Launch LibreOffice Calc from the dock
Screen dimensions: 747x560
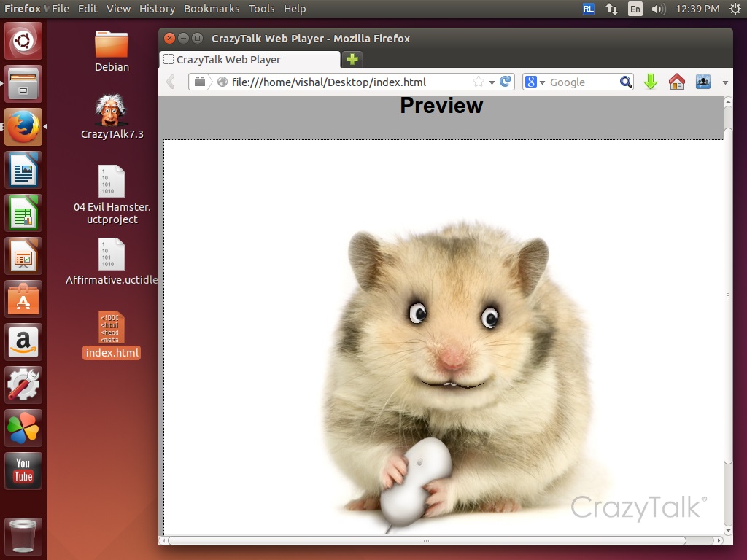(x=23, y=213)
